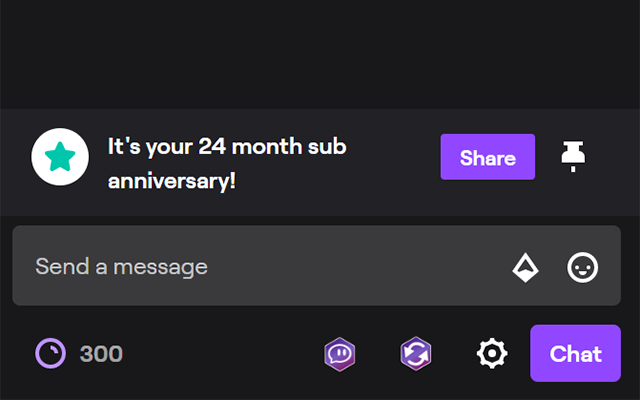Viewport: 640px width, 400px height.
Task: Click the channel points circle icon
Action: click(50, 353)
